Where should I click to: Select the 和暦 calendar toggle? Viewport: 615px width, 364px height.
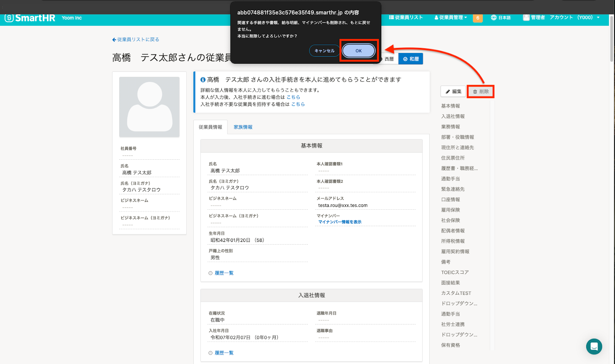(x=411, y=59)
